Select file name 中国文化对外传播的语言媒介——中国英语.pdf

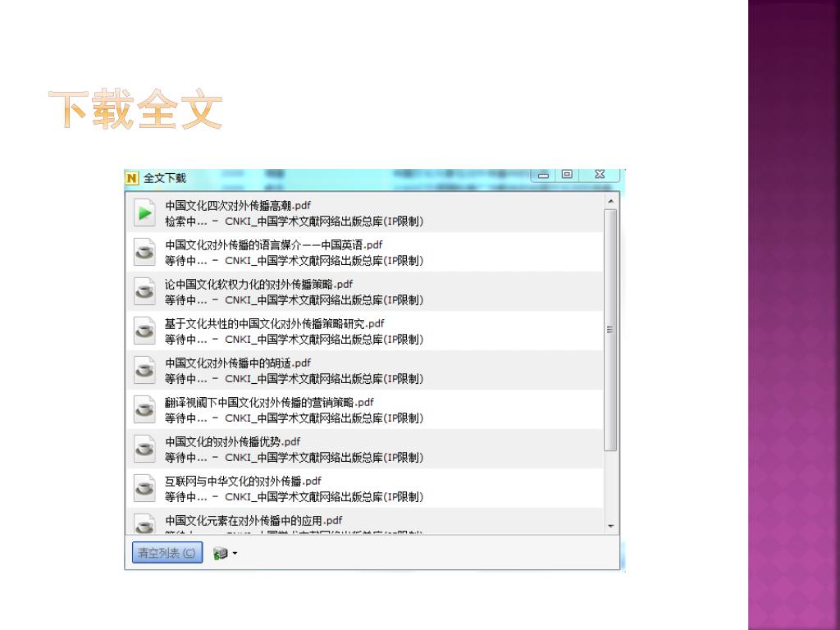(x=274, y=245)
